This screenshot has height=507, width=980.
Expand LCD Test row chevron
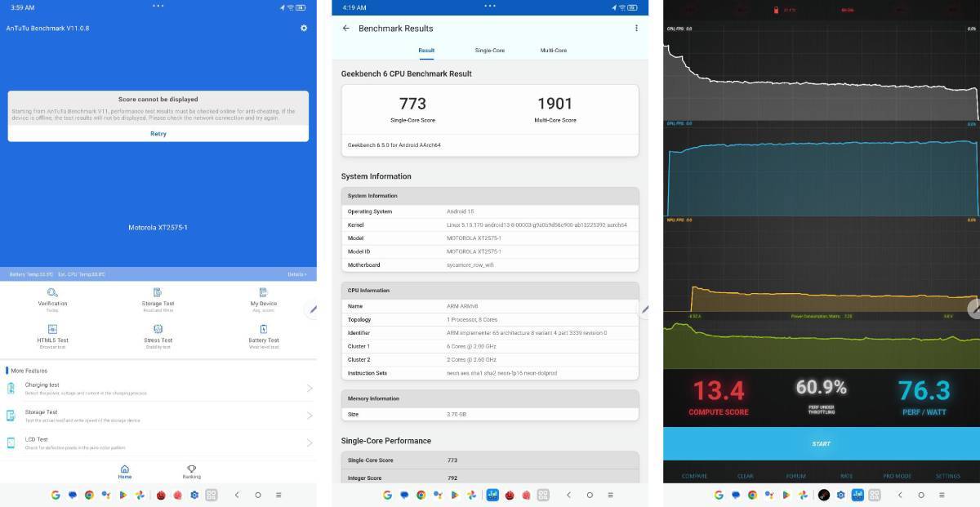click(310, 443)
